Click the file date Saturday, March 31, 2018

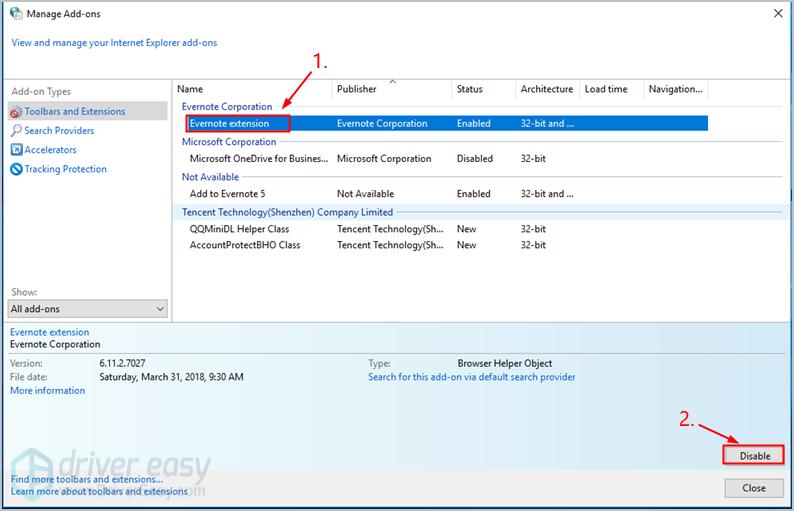coord(171,377)
